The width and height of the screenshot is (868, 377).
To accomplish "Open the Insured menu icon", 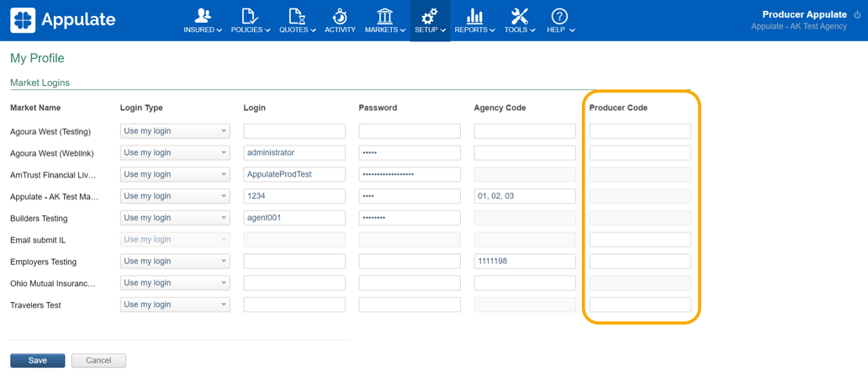I will [203, 16].
